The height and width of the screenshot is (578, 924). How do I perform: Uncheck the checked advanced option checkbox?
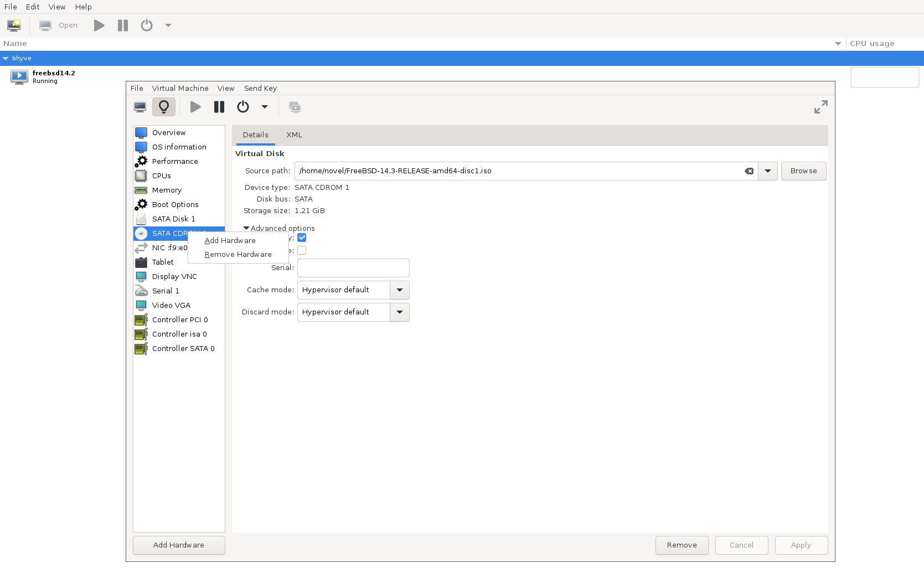(302, 238)
